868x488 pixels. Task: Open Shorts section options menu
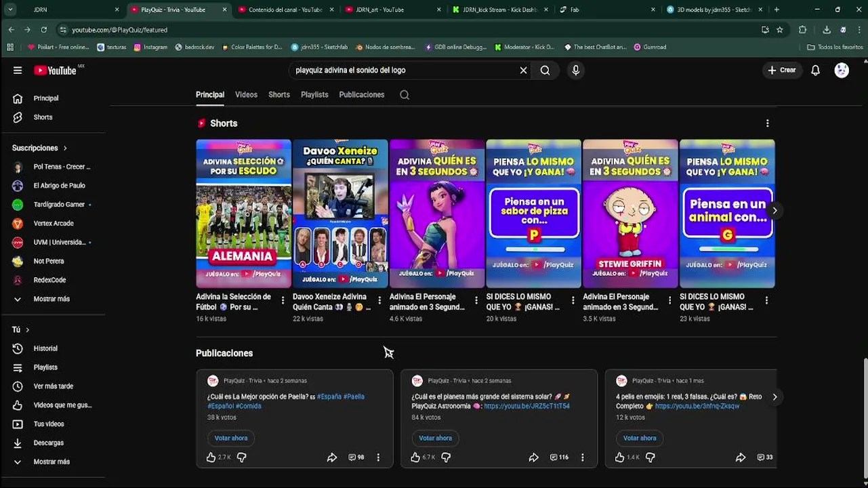click(x=767, y=123)
